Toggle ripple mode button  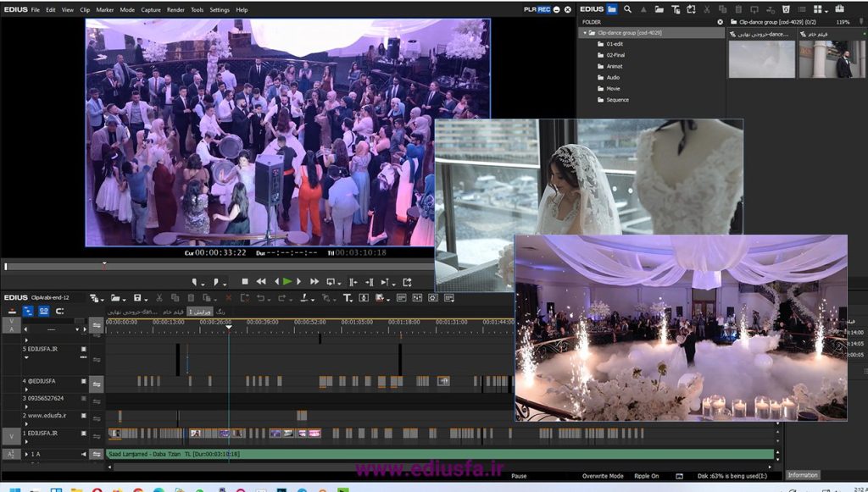point(28,312)
